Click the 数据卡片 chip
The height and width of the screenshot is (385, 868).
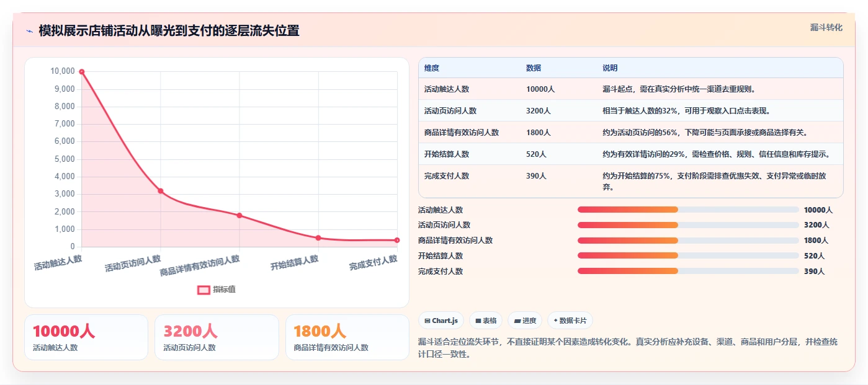(570, 321)
